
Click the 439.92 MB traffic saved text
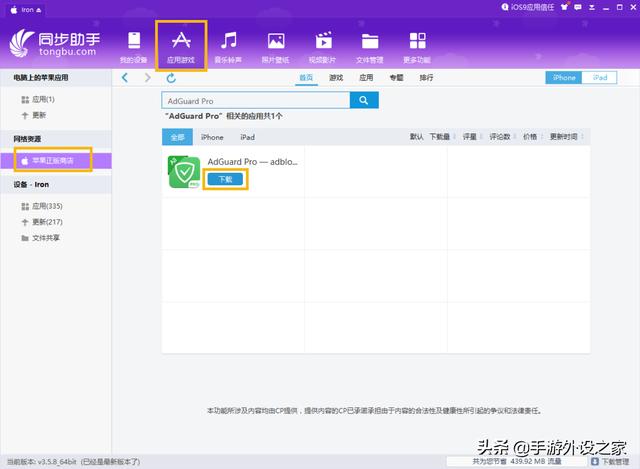[x=517, y=461]
